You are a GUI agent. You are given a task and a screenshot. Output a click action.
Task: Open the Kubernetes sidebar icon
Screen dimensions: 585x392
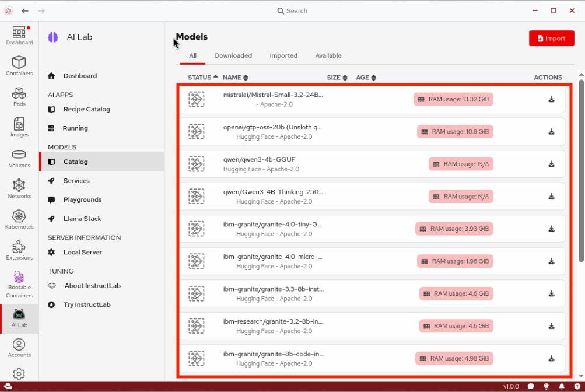coord(19,219)
